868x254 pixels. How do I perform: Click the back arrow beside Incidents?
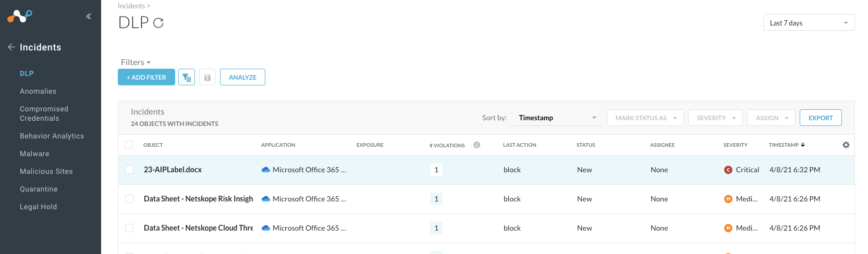11,47
